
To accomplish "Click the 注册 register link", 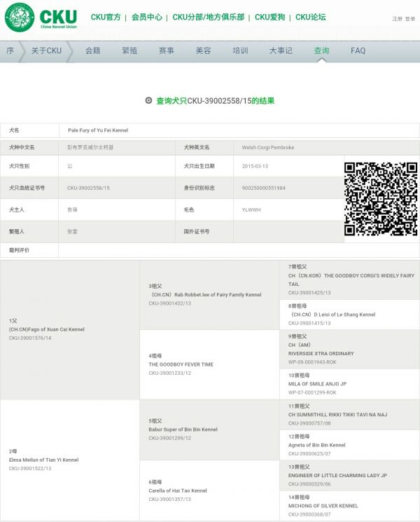I will point(397,19).
